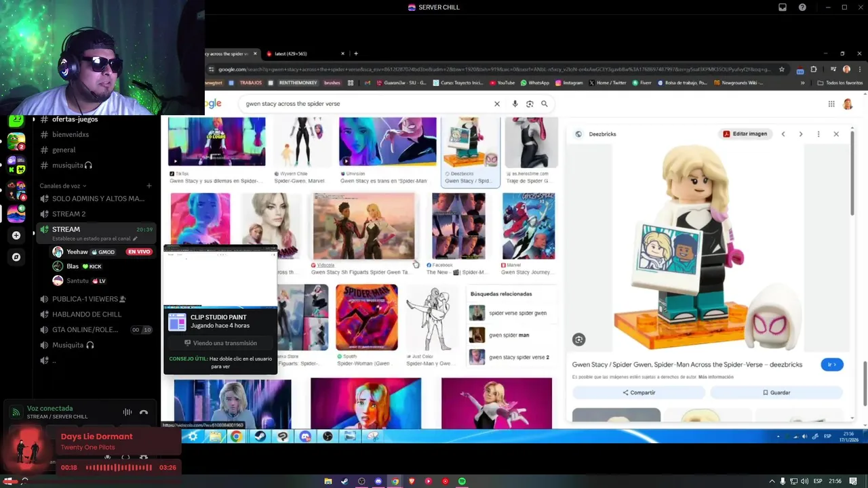Viewport: 868px width, 488px height.
Task: Clear the Google search query with X
Action: tap(497, 104)
